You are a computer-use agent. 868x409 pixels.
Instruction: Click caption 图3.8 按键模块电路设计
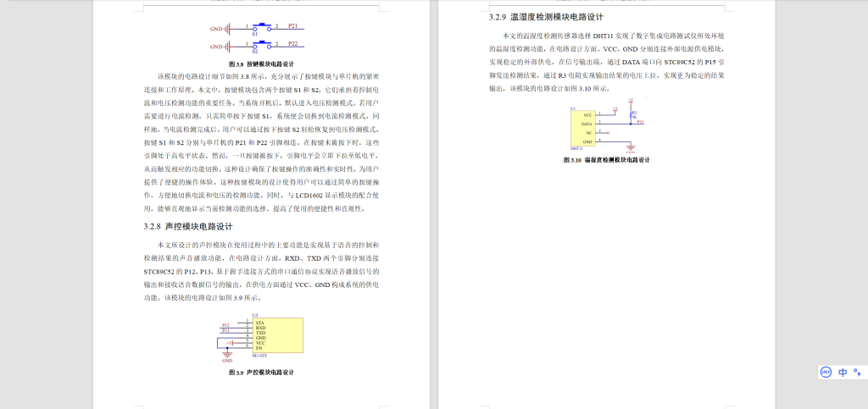[x=261, y=64]
